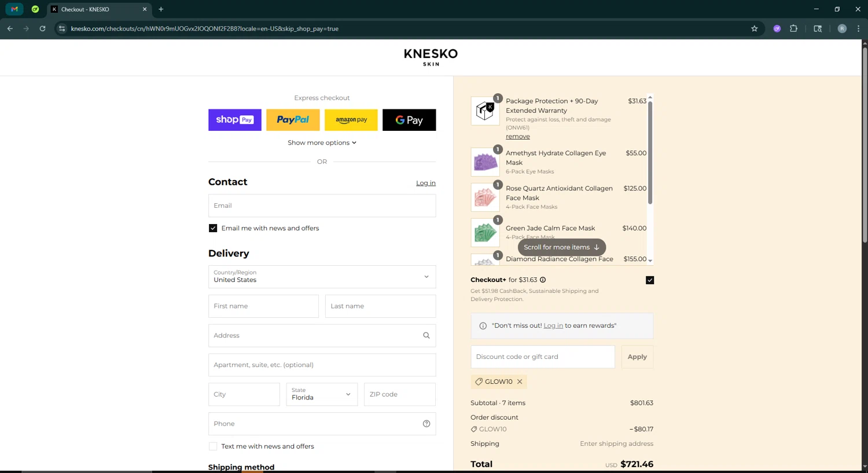The height and width of the screenshot is (473, 868).
Task: Pay with Google Pay
Action: tap(409, 120)
